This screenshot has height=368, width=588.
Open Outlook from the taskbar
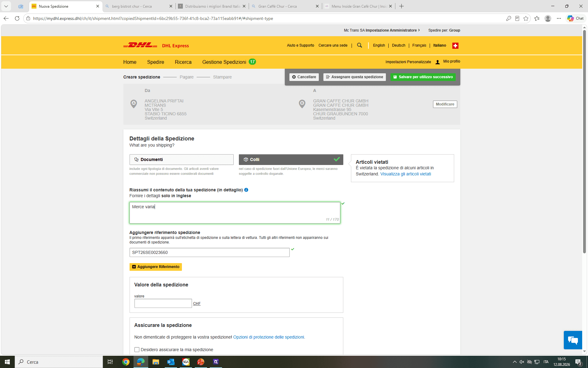pos(171,362)
